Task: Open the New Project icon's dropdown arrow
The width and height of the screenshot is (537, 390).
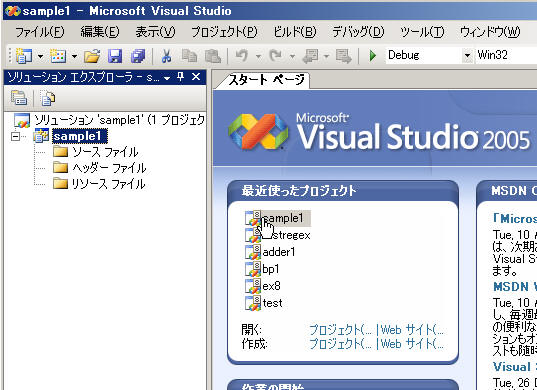Action: [40, 56]
